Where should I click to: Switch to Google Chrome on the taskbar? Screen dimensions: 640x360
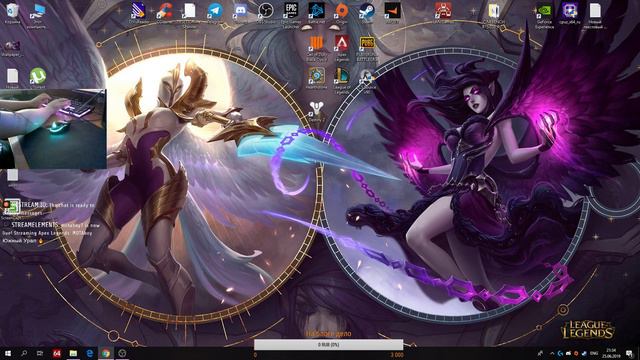point(106,353)
